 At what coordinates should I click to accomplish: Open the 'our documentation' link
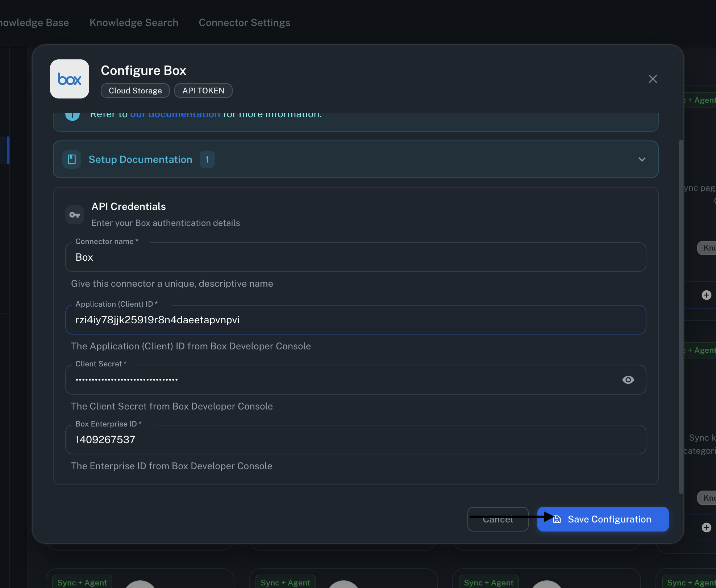(x=175, y=115)
